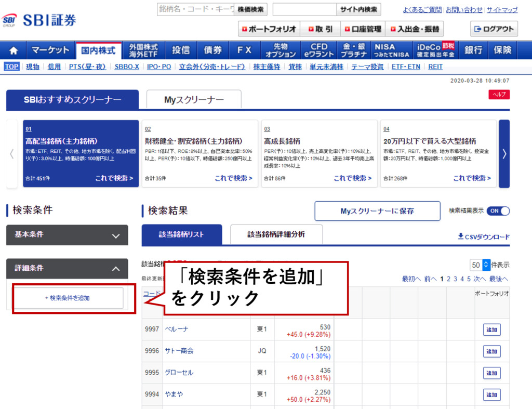Screen dimensions: 532x409
Task: Collapse the 詳細条件 panel
Action: pos(67,269)
